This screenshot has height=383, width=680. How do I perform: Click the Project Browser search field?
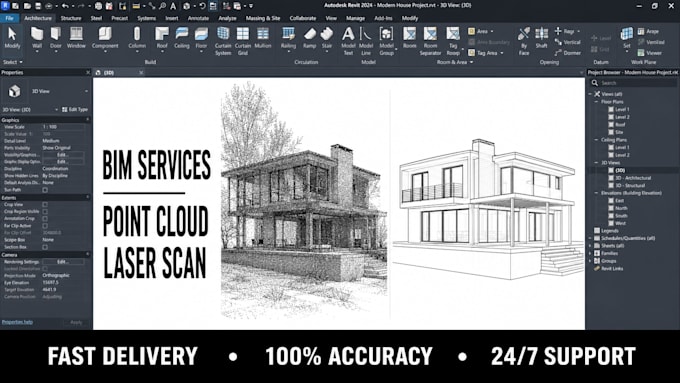(x=633, y=83)
